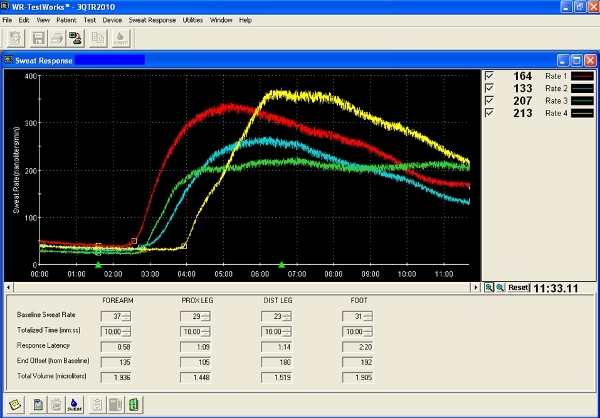
Task: Open the Utilities menu
Action: pos(192,20)
